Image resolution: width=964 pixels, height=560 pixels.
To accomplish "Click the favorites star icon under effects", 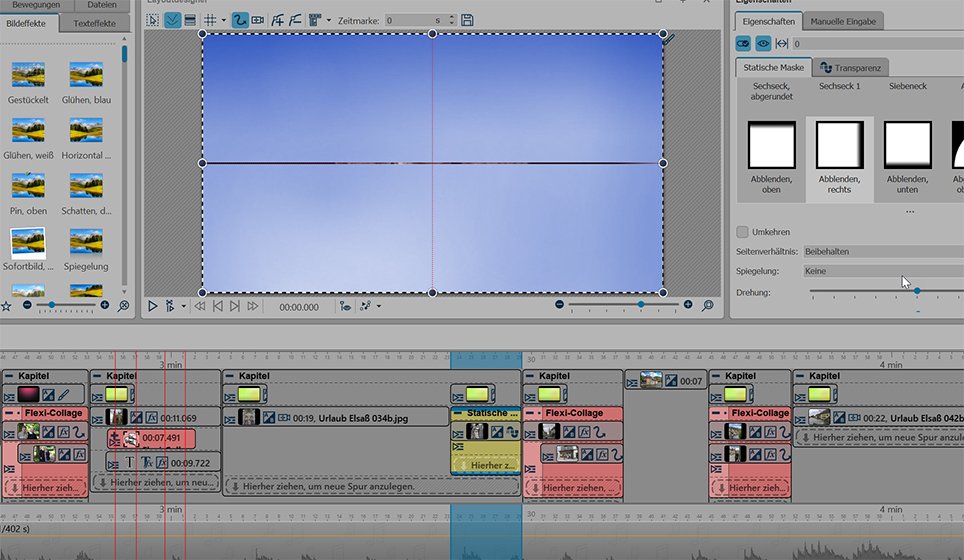I will [7, 305].
